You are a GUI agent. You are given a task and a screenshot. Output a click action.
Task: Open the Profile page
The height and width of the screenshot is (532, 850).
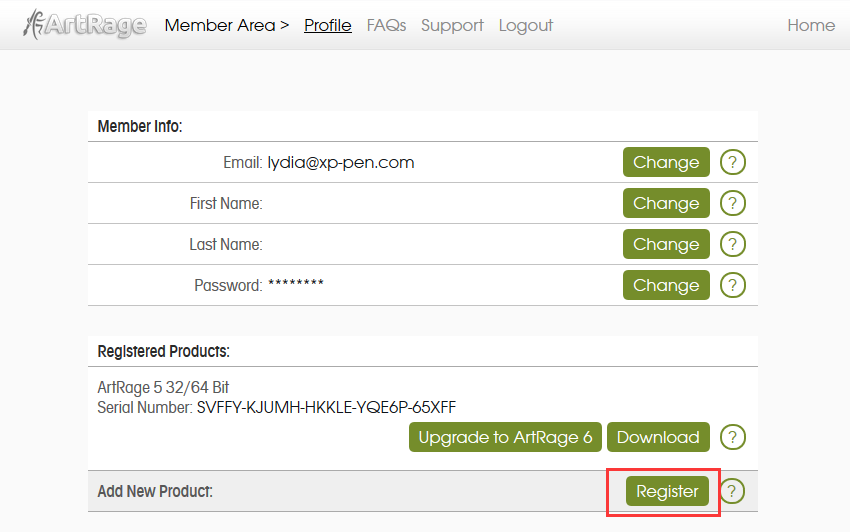tap(327, 25)
